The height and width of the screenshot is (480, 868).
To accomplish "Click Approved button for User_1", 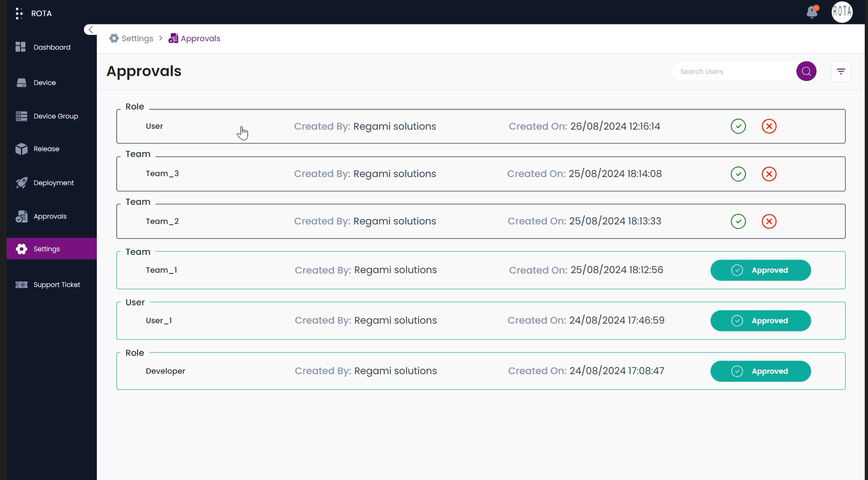I will [x=761, y=321].
